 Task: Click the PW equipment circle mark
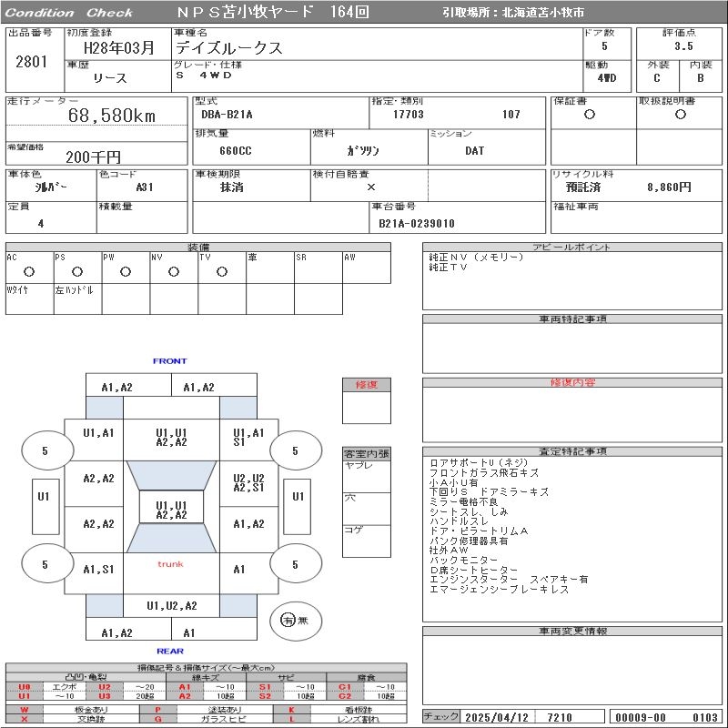[x=126, y=271]
